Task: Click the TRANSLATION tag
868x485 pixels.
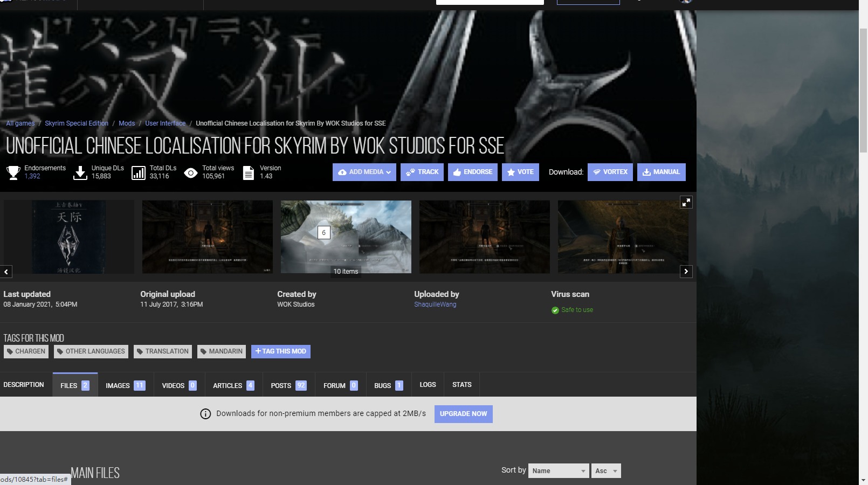Action: point(163,351)
